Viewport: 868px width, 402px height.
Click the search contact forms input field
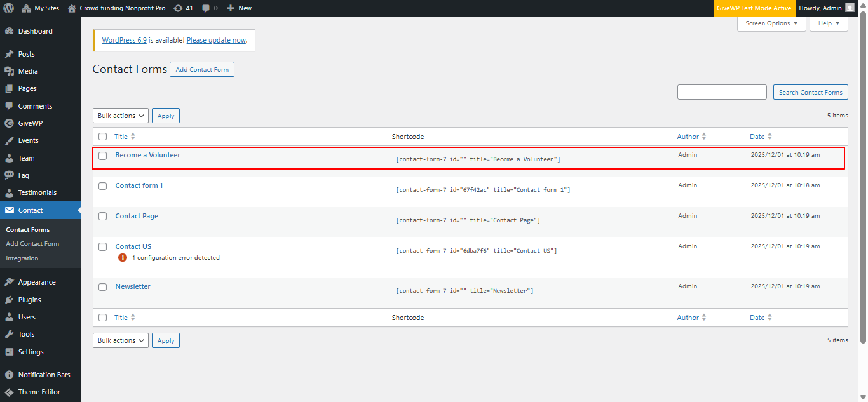722,92
